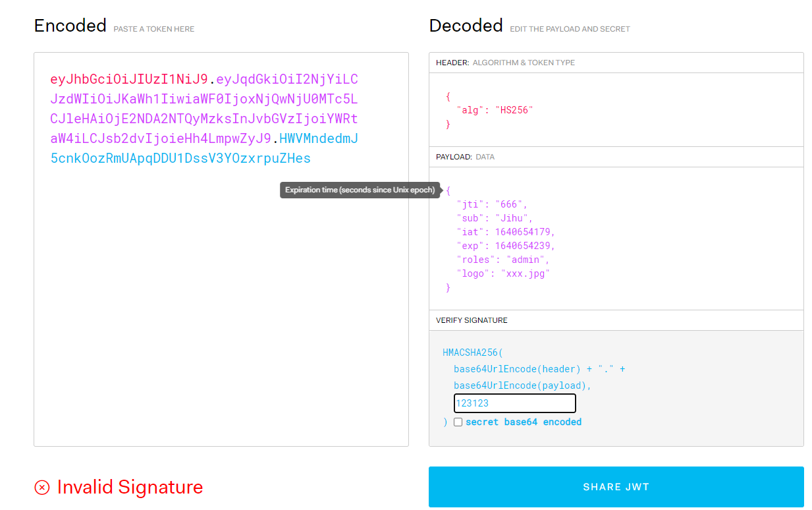Click the red header segment eyJhbGciOiJIUzI1NiJ9
This screenshot has height=510, width=812.
click(129, 79)
